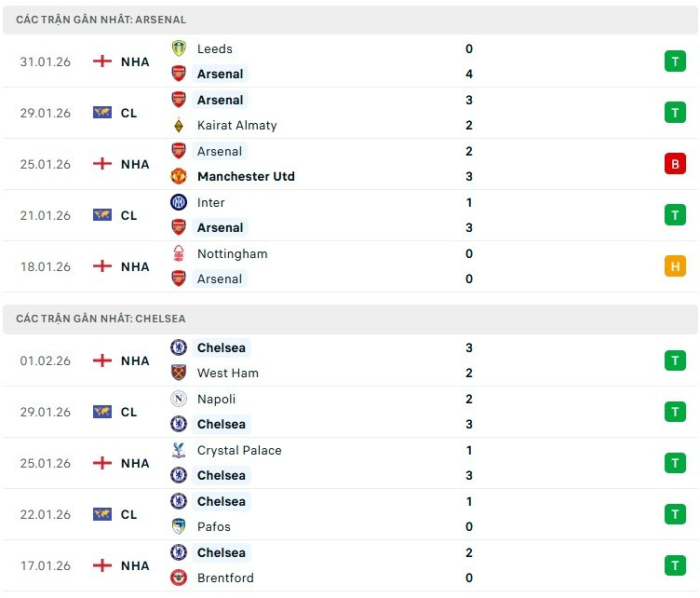Click the West Ham club crest
The height and width of the screenshot is (598, 700).
(179, 373)
